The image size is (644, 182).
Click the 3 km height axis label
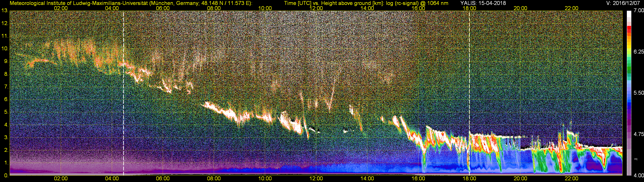(x=6, y=137)
